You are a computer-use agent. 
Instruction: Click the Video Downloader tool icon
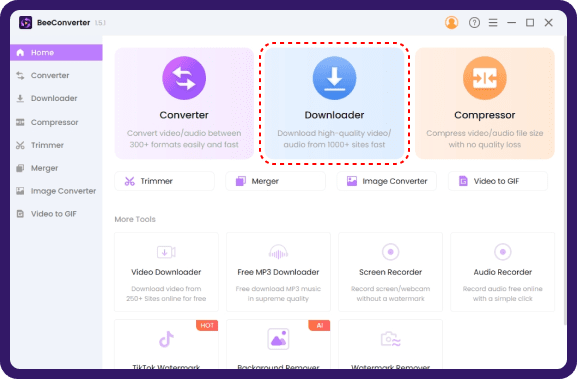[x=166, y=252]
